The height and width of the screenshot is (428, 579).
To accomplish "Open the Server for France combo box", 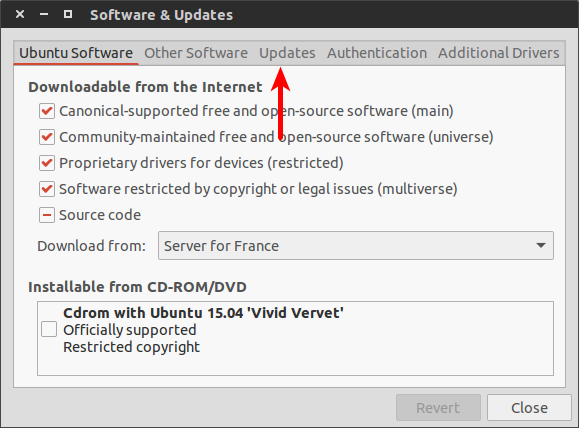I will point(356,246).
